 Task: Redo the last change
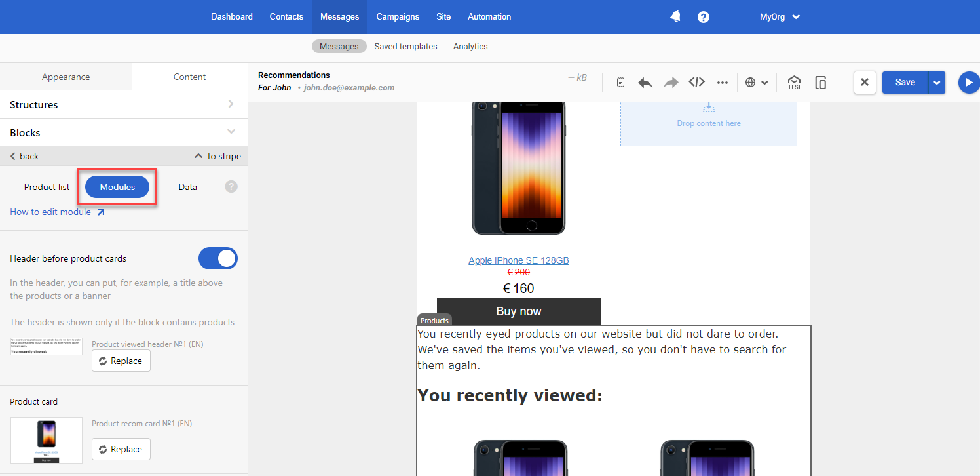[671, 83]
